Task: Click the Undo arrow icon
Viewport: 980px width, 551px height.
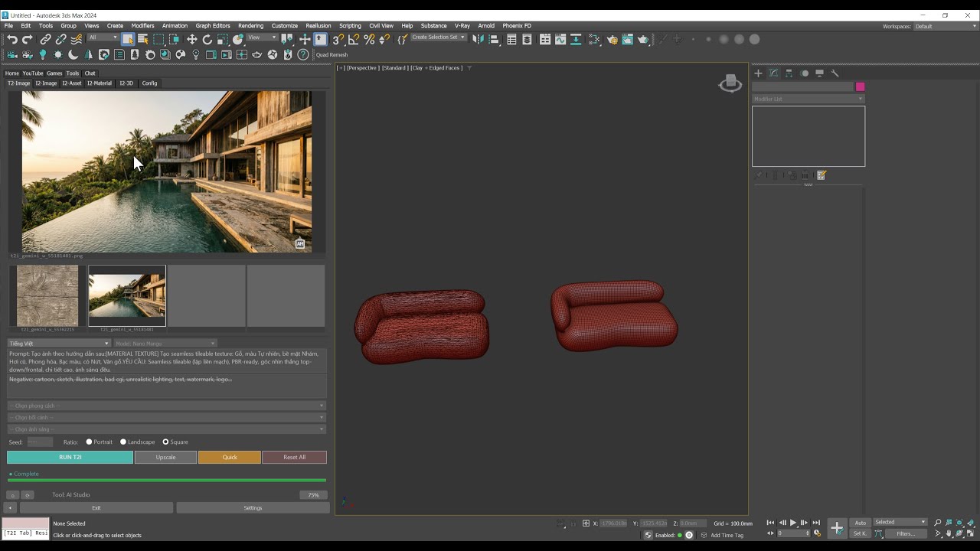Action: click(x=12, y=40)
